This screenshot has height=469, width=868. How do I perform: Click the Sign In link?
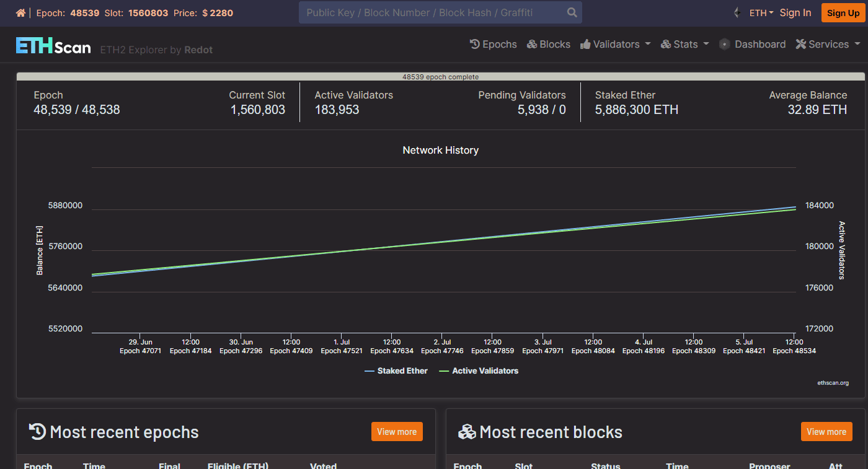[795, 13]
